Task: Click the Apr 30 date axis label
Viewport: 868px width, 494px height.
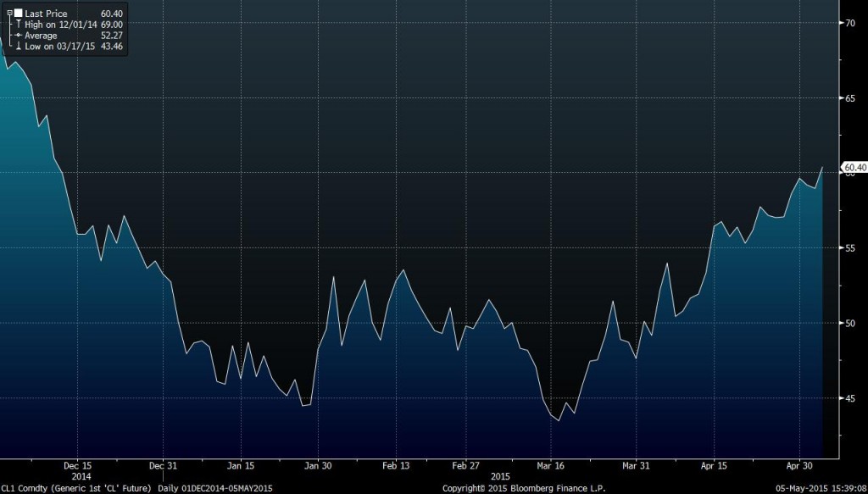Action: coord(800,465)
